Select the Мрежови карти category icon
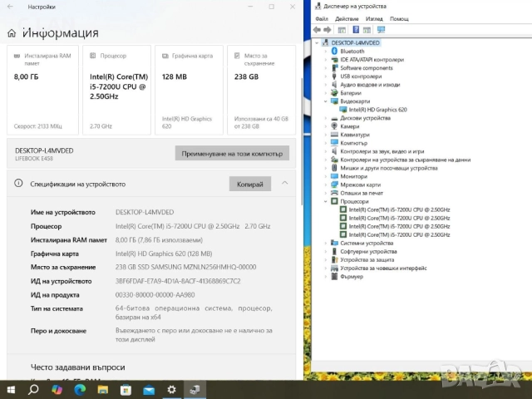Image resolution: width=532 pixels, height=399 pixels. (334, 185)
